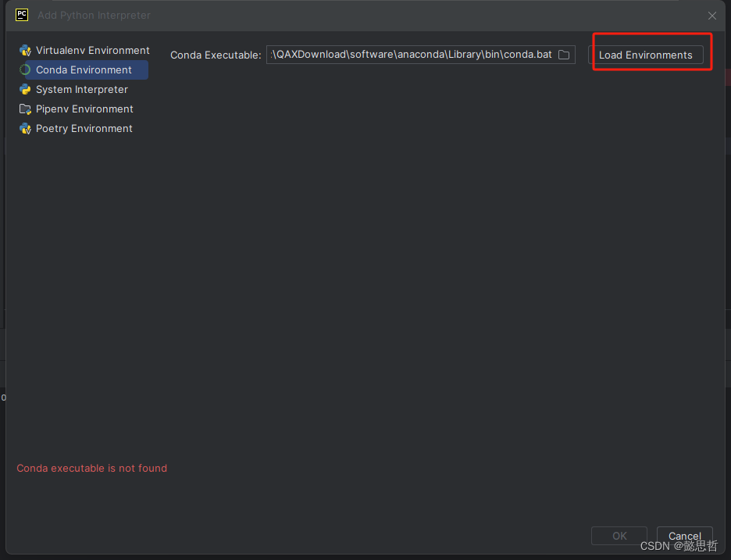Click the Pipenv Environment folder icon
The width and height of the screenshot is (731, 560).
(x=25, y=109)
